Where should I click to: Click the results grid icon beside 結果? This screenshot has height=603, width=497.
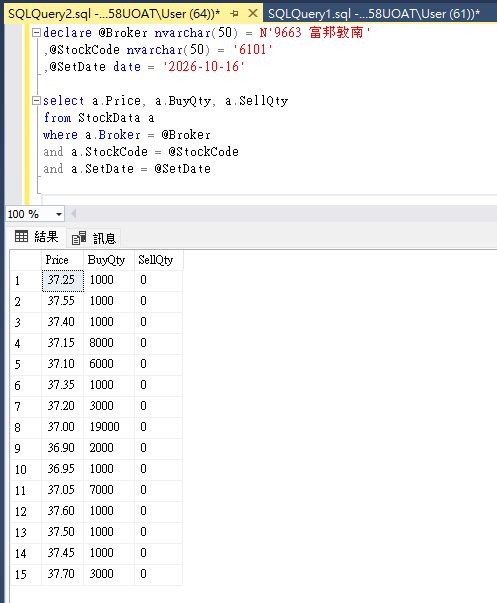(x=22, y=236)
